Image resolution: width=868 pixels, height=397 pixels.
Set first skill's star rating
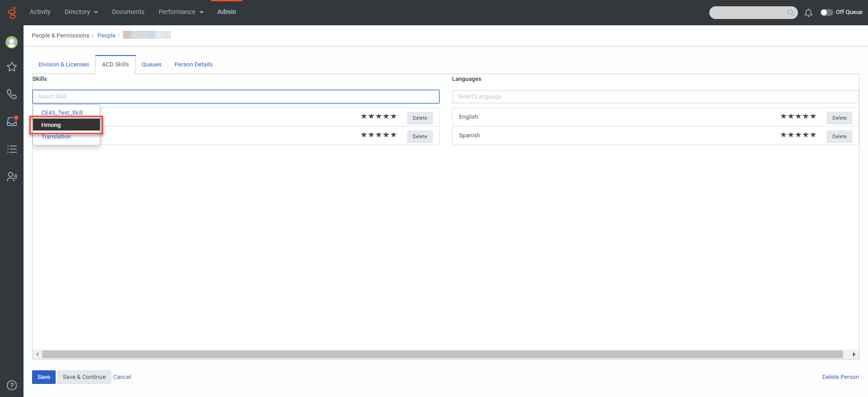(378, 117)
